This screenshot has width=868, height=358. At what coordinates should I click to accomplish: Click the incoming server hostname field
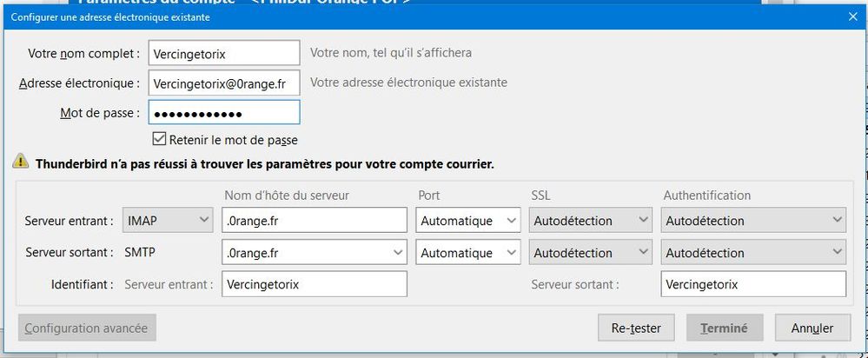[315, 221]
